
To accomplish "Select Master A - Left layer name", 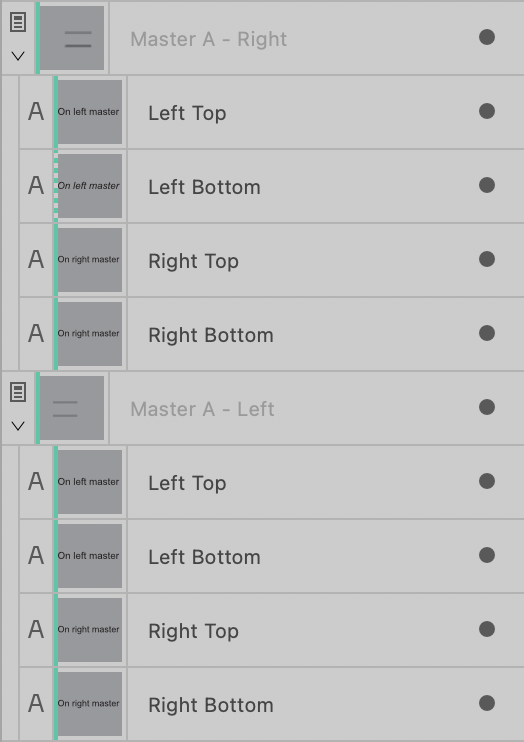I will [203, 409].
